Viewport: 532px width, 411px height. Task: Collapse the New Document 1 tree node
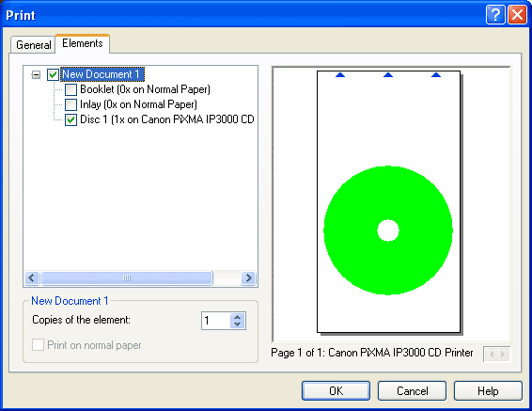coord(36,74)
